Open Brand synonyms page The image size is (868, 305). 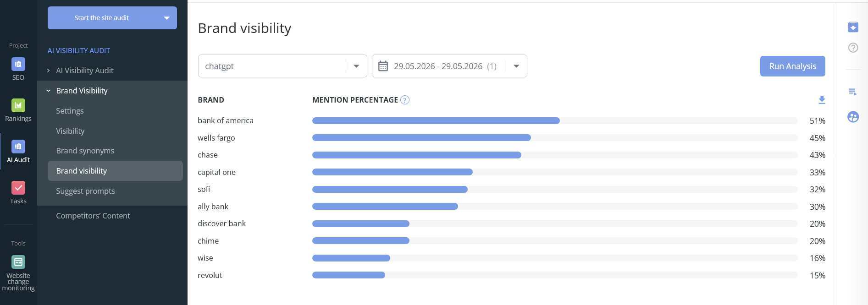click(x=85, y=151)
